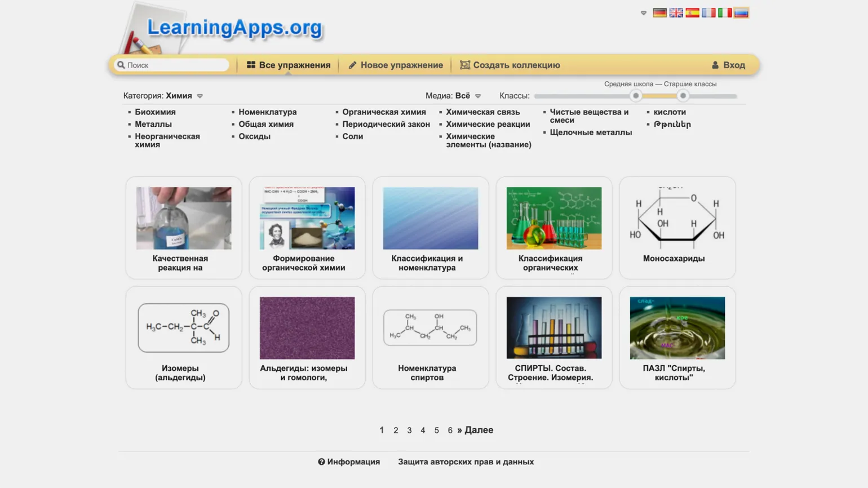Open the Медиа Всё dropdown
Screen dimensions: 868x488
(x=478, y=96)
